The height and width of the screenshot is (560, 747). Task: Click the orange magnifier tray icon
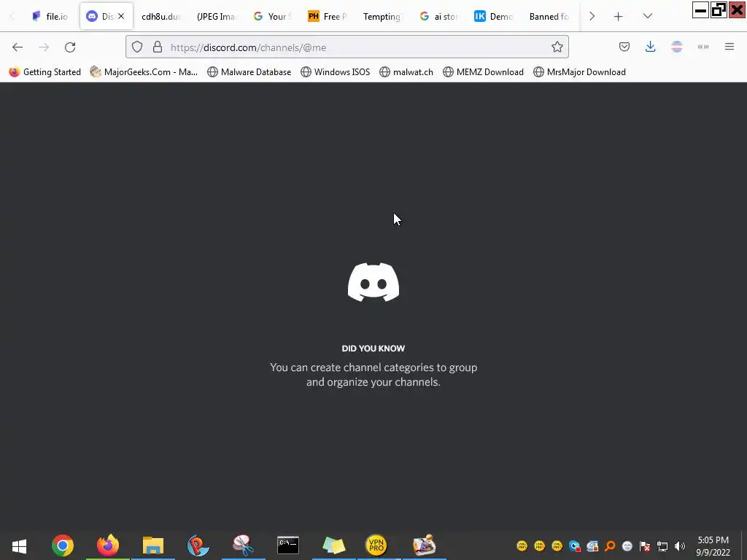click(610, 545)
